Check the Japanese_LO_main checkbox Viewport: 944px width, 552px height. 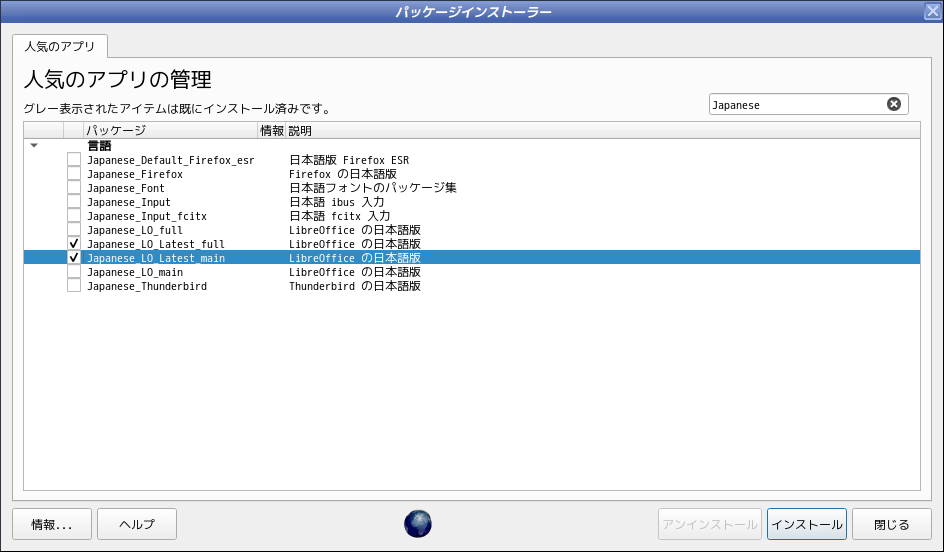(73, 271)
